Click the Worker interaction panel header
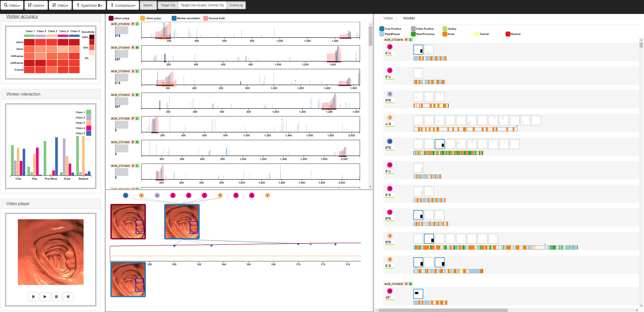644x312 pixels. 51,94
